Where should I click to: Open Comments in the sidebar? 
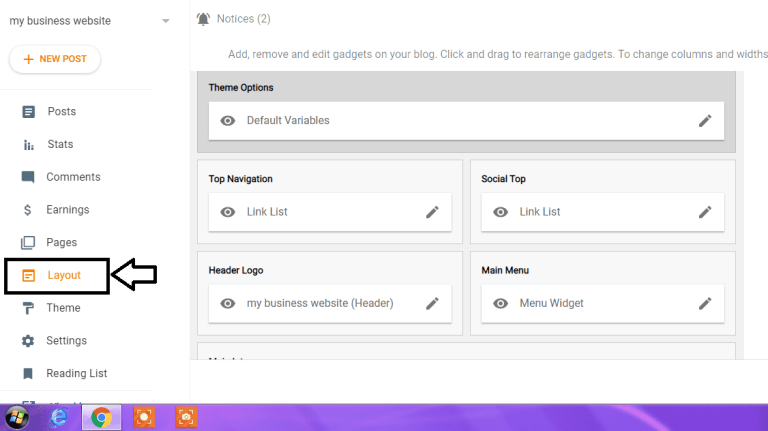(x=73, y=177)
